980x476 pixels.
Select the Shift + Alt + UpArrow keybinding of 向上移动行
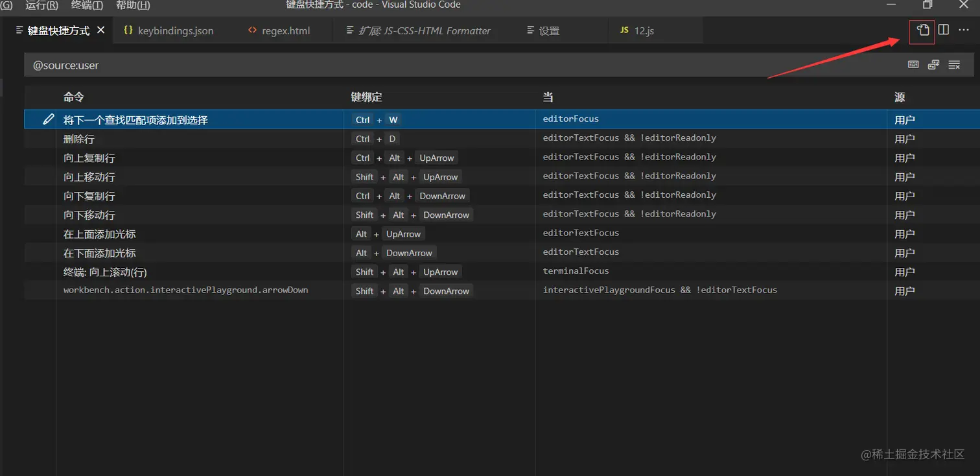(407, 177)
